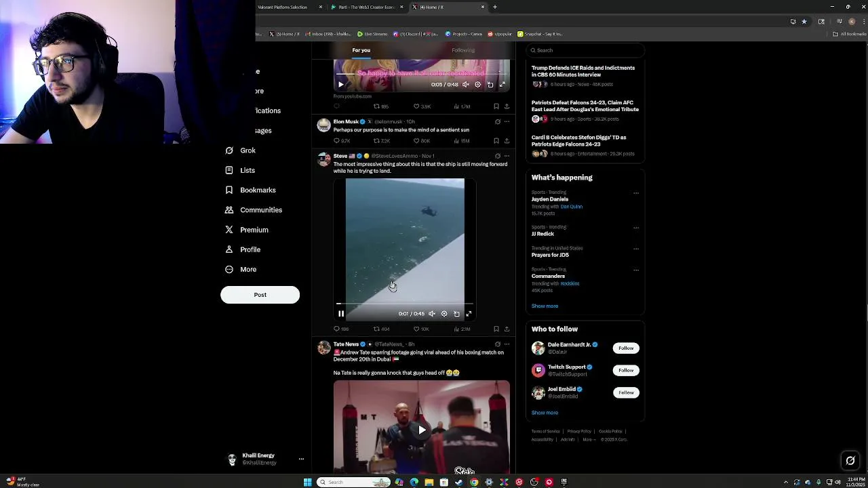Switch to Parti Web3 Creator browser tab

[x=366, y=7]
